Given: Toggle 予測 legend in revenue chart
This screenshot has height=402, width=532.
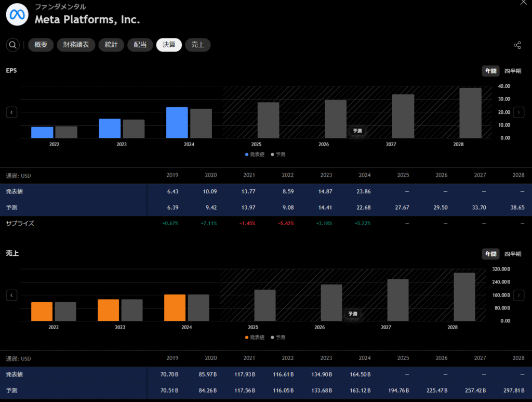Looking at the screenshot, I should click(x=278, y=338).
